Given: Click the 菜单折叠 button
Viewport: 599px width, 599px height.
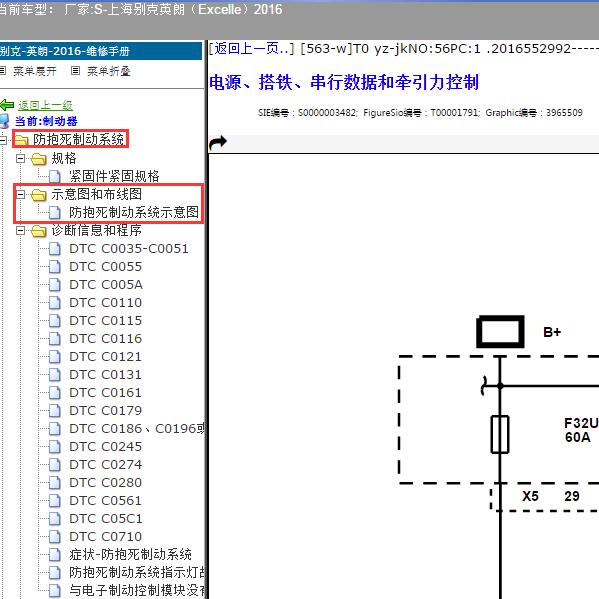Looking at the screenshot, I should (x=109, y=71).
